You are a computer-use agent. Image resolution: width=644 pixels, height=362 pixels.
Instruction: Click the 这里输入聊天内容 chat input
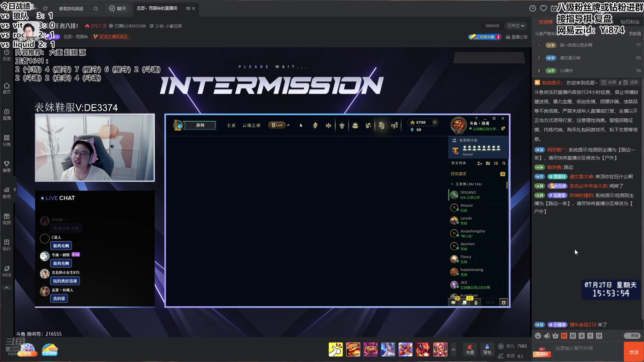coord(588,349)
